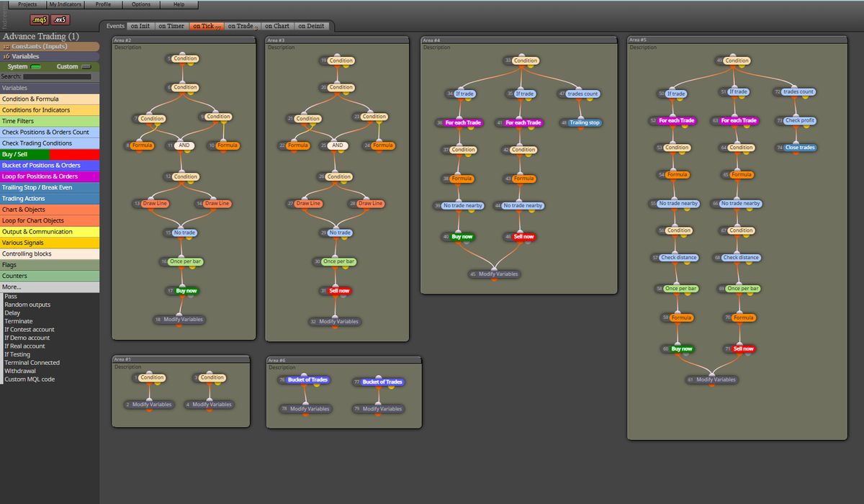Image resolution: width=864 pixels, height=504 pixels.
Task: Click the block Search input field
Action: (x=57, y=76)
